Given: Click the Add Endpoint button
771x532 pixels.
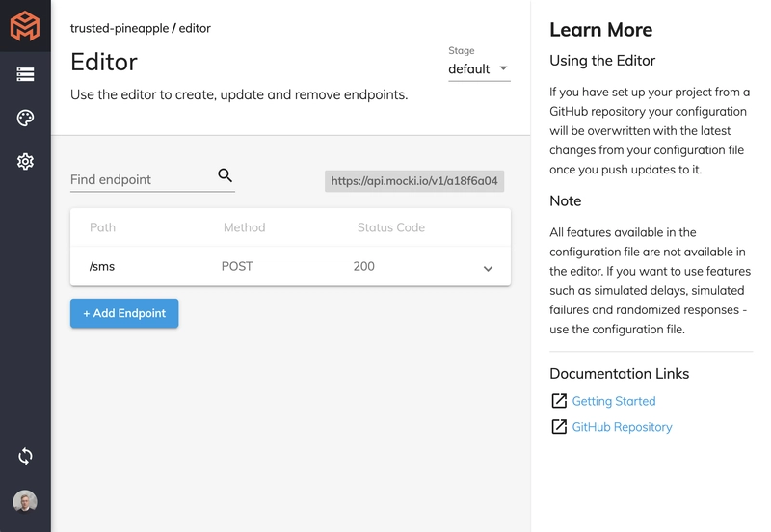Looking at the screenshot, I should (x=124, y=313).
